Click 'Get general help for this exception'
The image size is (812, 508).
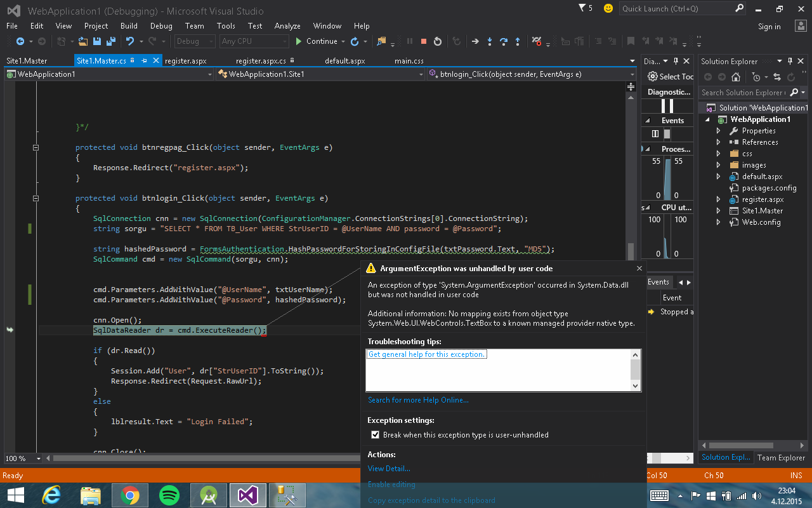pyautogui.click(x=427, y=354)
